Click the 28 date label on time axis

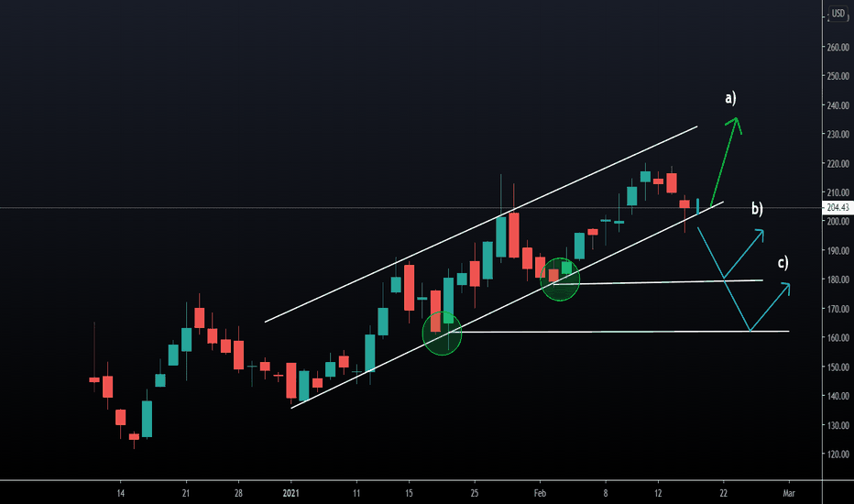pyautogui.click(x=238, y=493)
